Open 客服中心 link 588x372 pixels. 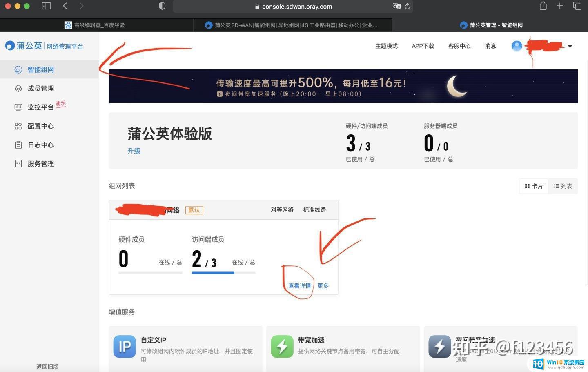(x=459, y=46)
